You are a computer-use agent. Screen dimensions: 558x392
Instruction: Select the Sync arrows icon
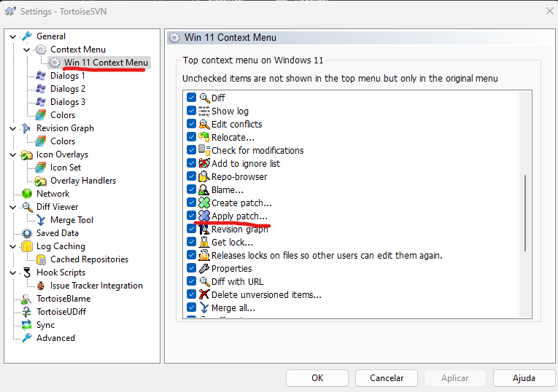[27, 325]
